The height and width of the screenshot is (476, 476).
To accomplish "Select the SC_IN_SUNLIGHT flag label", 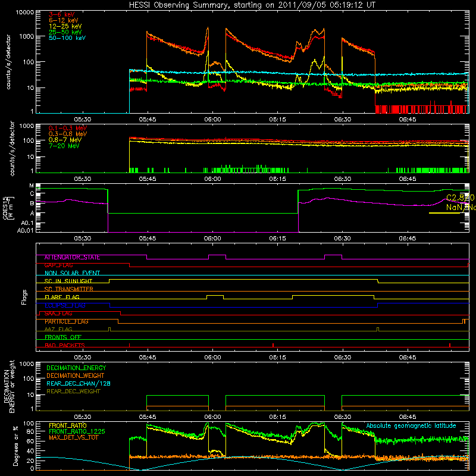I will [68, 281].
